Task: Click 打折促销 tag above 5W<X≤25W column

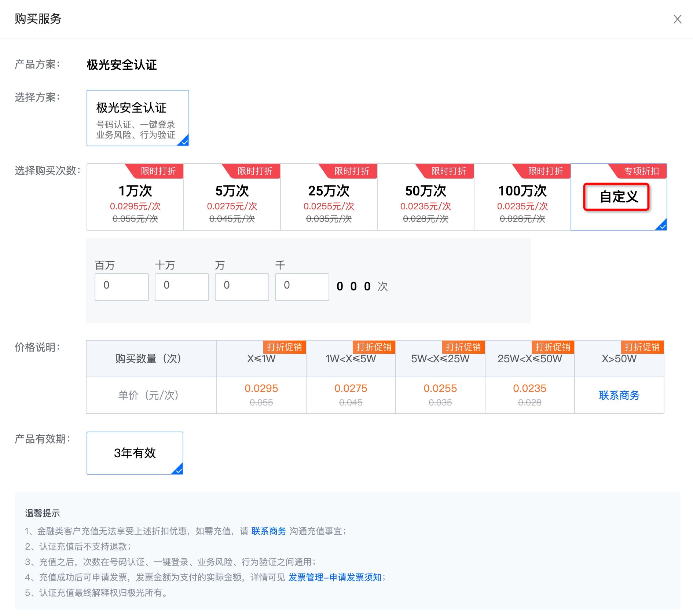Action: tap(463, 347)
